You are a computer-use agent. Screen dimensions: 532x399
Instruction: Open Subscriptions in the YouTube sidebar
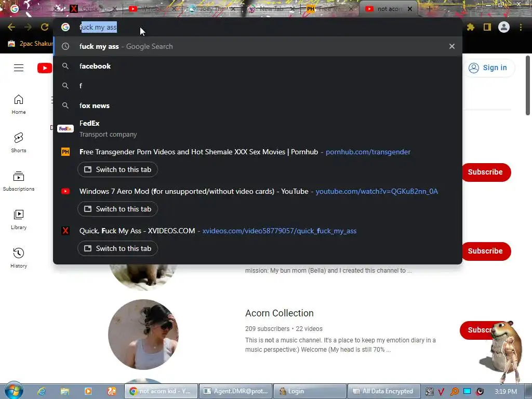coord(19,181)
